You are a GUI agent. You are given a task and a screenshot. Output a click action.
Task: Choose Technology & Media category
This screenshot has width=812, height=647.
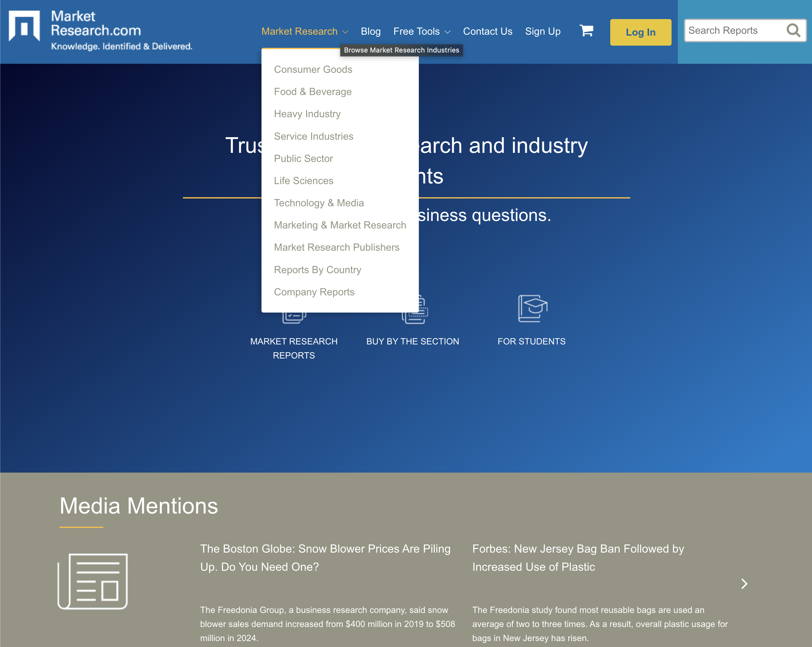tap(319, 203)
